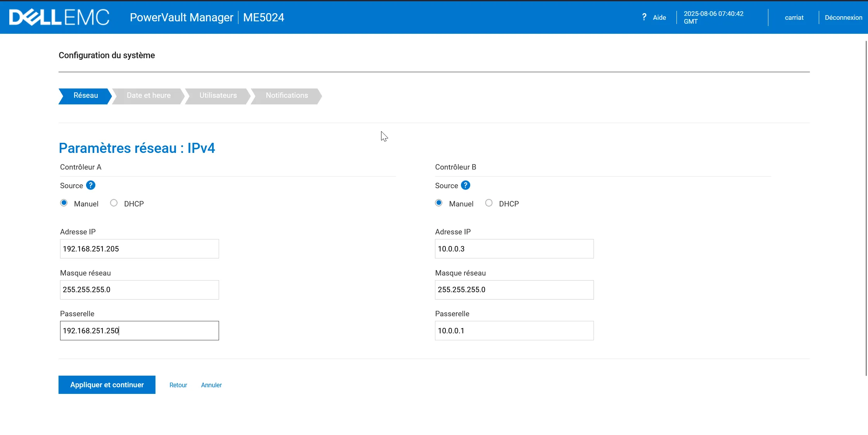Click Source help icon for Contrôleur B
The width and height of the screenshot is (868, 435).
tap(466, 185)
